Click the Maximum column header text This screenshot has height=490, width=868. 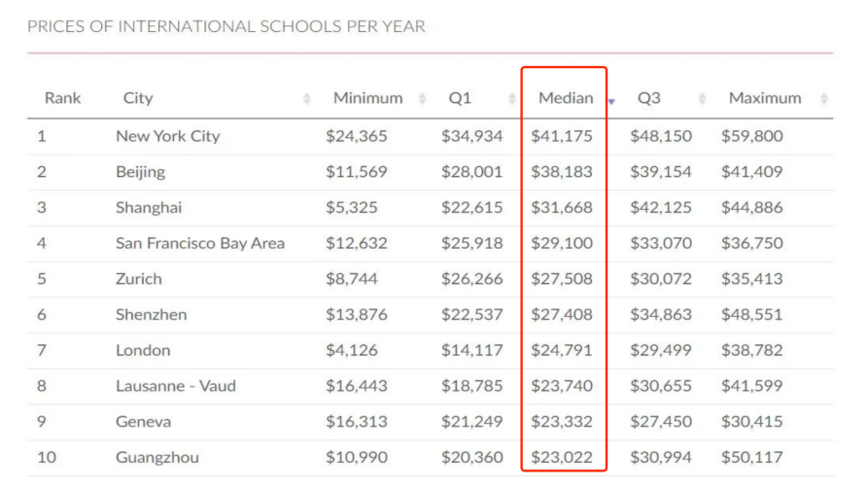click(765, 98)
